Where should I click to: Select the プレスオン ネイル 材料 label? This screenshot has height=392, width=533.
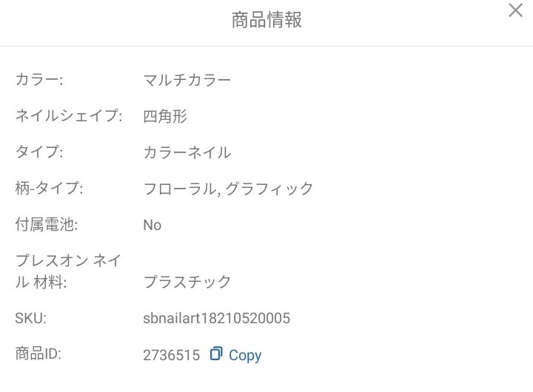click(68, 271)
